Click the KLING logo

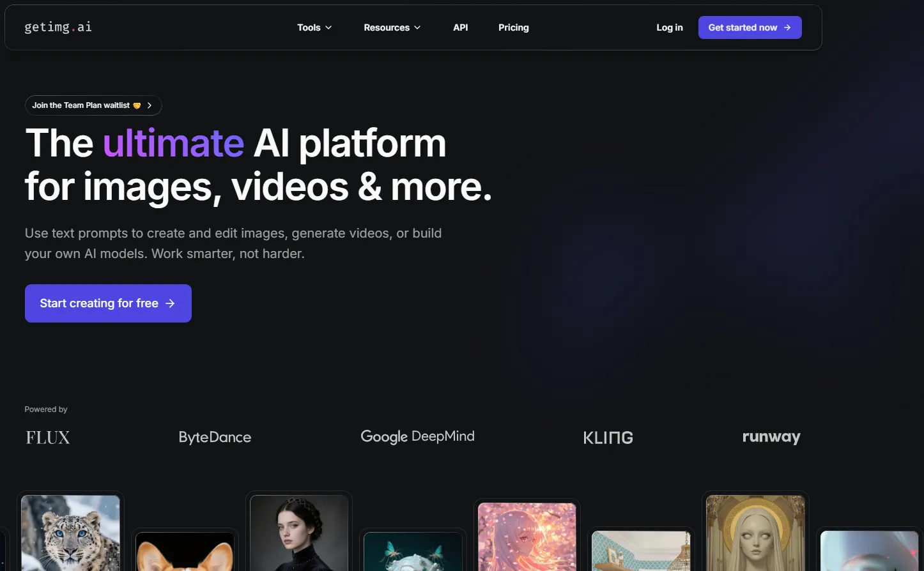click(608, 438)
